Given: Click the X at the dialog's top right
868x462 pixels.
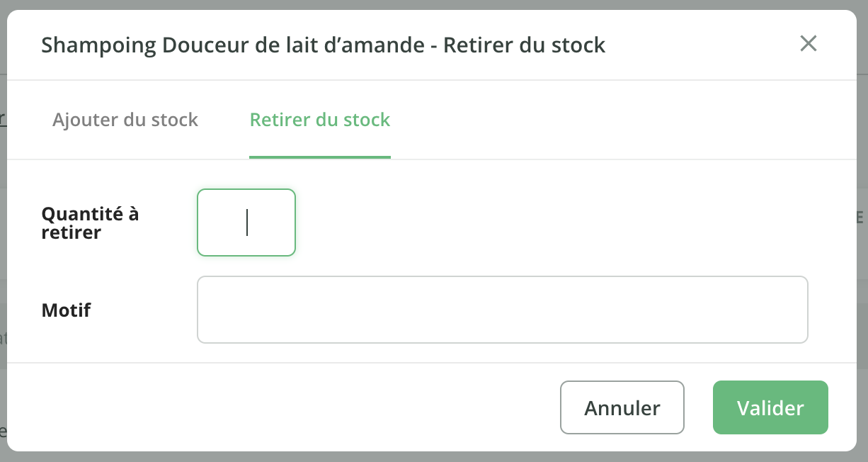Looking at the screenshot, I should click(x=808, y=44).
